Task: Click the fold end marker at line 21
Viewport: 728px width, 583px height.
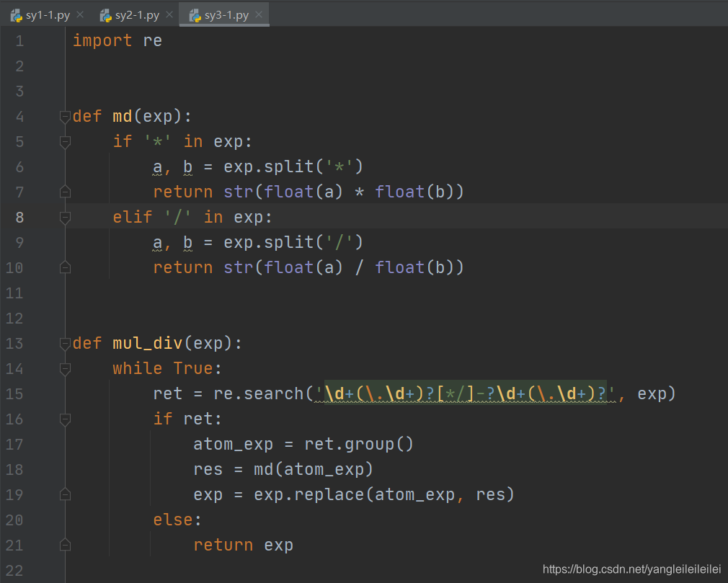Action: point(65,545)
